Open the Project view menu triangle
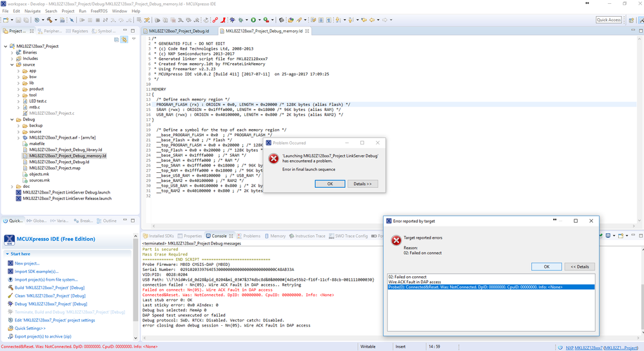This screenshot has height=351, width=644. click(133, 39)
